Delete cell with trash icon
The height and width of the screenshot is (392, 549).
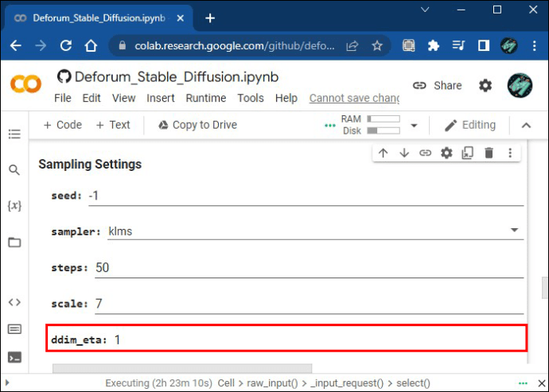point(489,153)
